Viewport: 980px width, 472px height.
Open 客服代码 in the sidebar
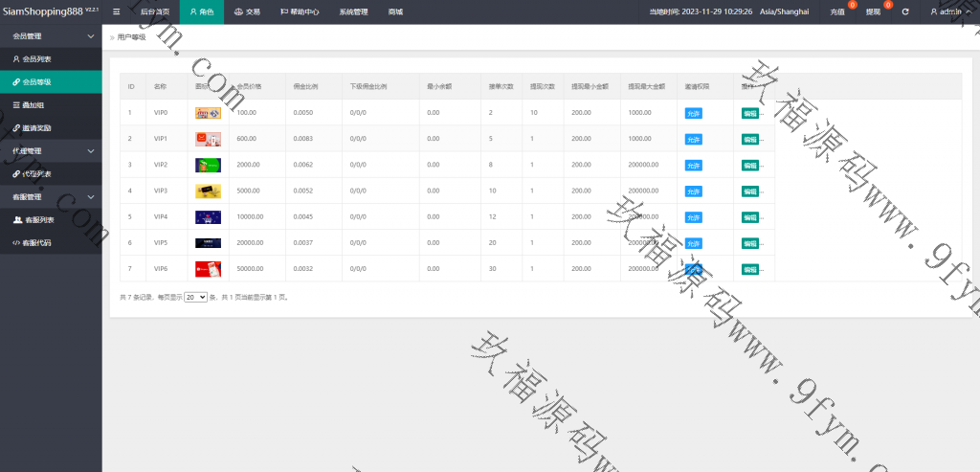[x=37, y=243]
